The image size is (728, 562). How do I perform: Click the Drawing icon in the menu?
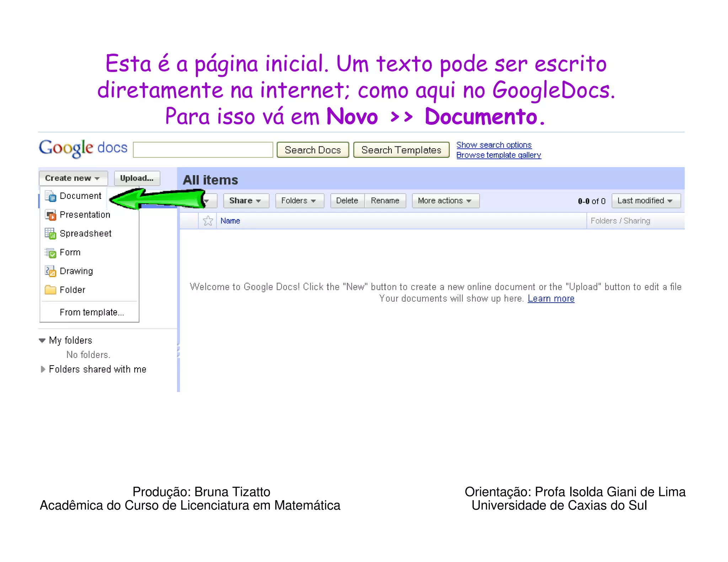point(50,271)
